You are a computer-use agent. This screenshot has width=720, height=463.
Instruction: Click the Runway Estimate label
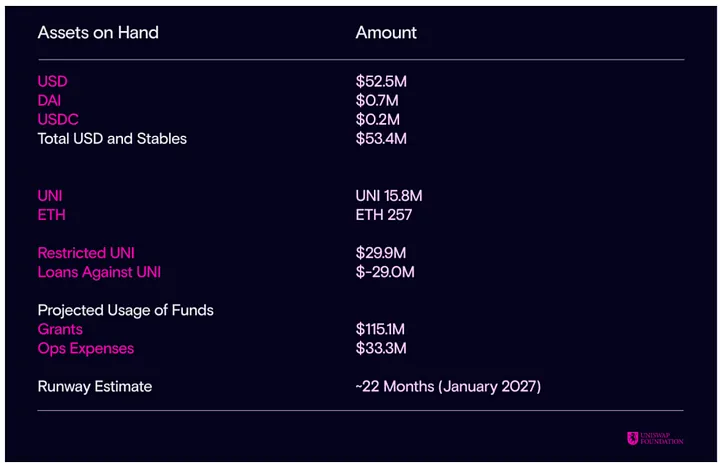click(x=95, y=386)
